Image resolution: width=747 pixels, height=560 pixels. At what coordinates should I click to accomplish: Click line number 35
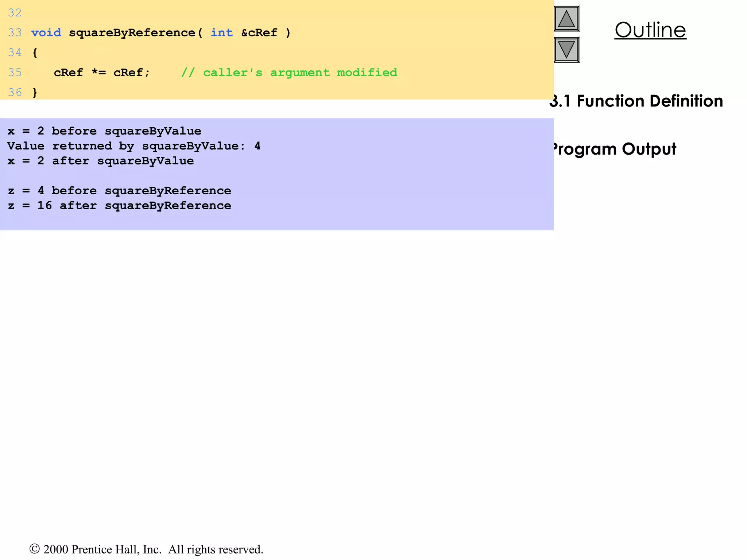coord(15,73)
